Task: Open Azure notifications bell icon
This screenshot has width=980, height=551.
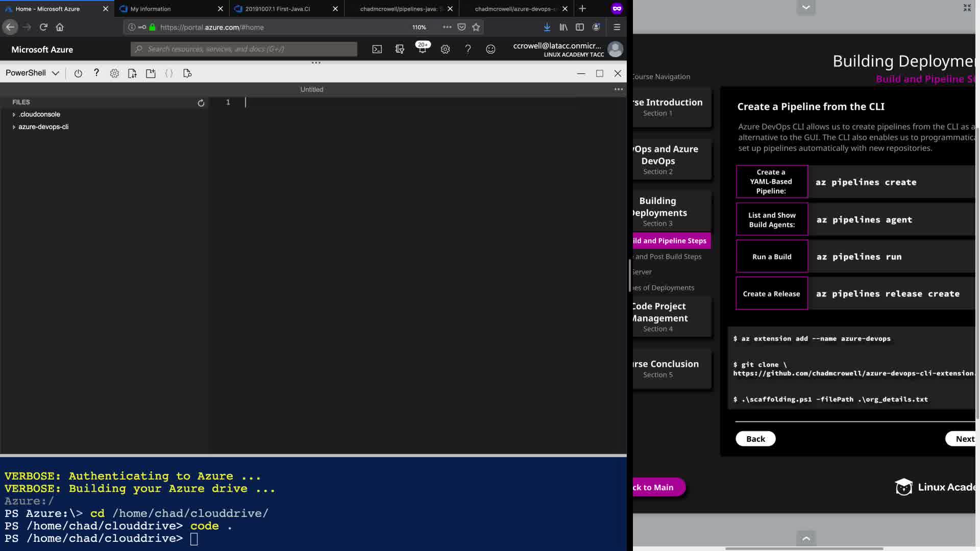Action: pyautogui.click(x=422, y=49)
